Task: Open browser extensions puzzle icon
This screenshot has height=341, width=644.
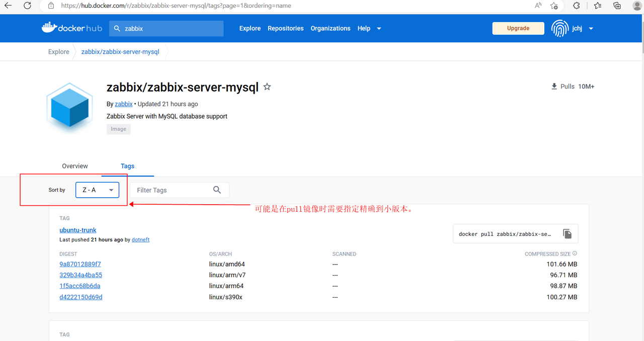Action: [577, 6]
